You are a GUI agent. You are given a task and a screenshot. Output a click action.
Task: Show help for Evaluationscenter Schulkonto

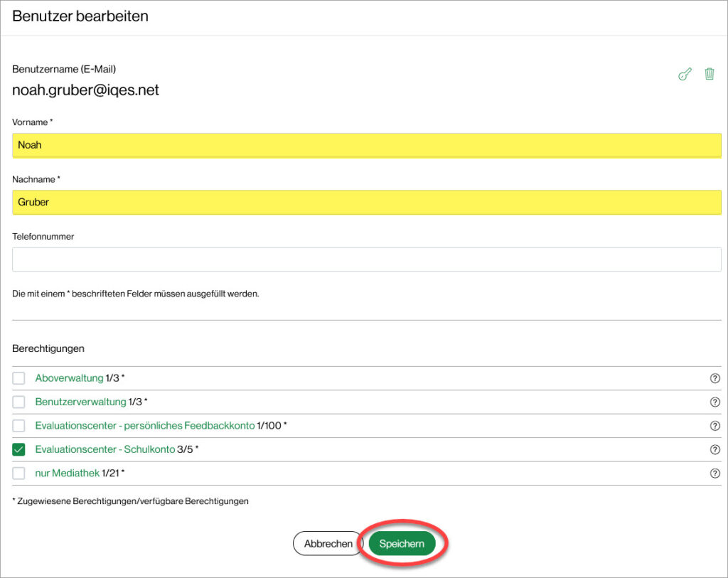pyautogui.click(x=715, y=450)
